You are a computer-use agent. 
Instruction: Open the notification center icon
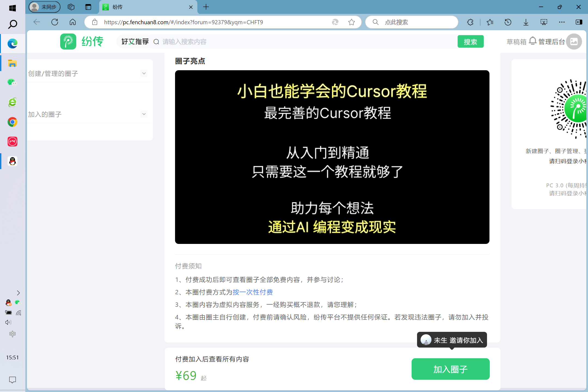[x=13, y=379]
